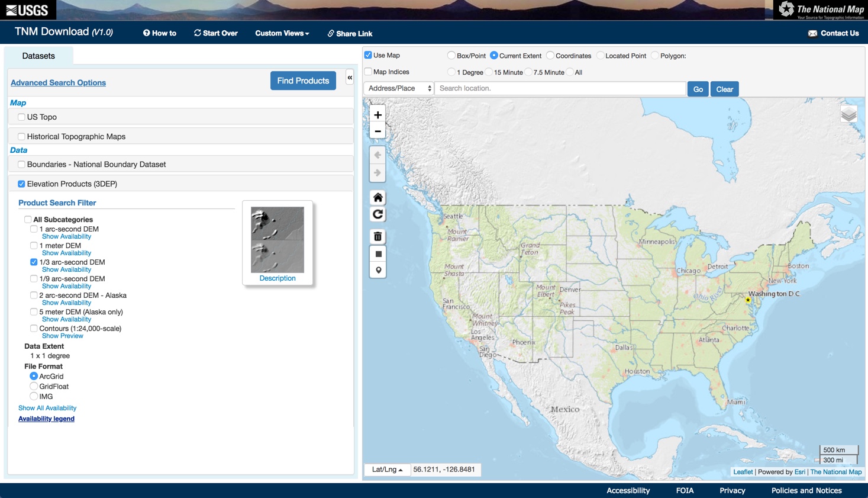
Task: Uncheck Elevation Products (3DEP)
Action: (x=21, y=184)
